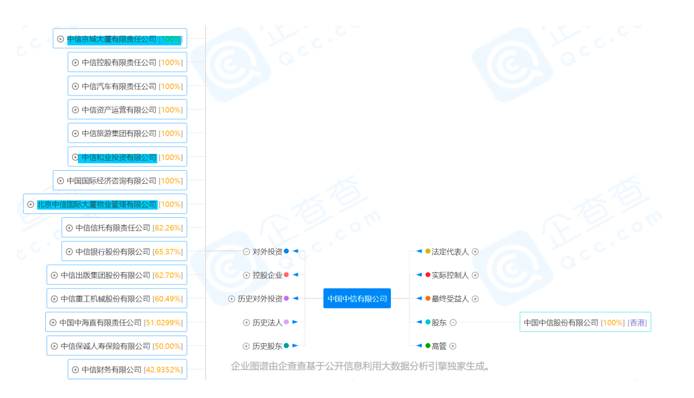694x398 pixels.
Task: Expand plus icon beside 中信保诚人寿保险有限公司
Action: pos(54,346)
